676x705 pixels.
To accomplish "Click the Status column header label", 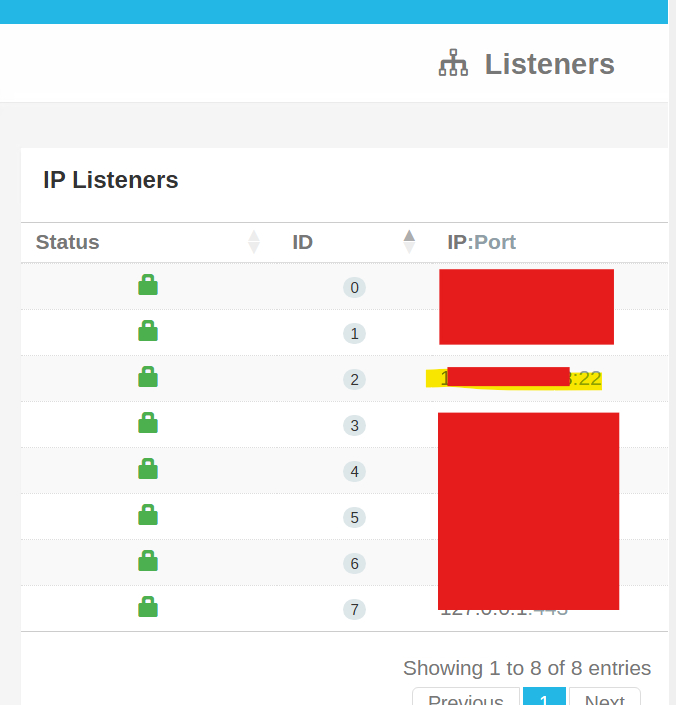I will [67, 242].
